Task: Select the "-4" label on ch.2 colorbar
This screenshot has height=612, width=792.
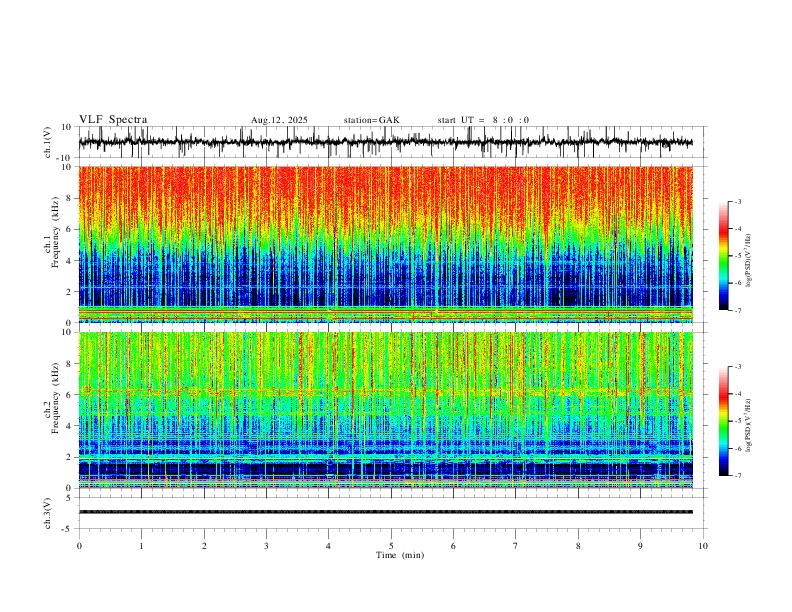Action: 738,394
